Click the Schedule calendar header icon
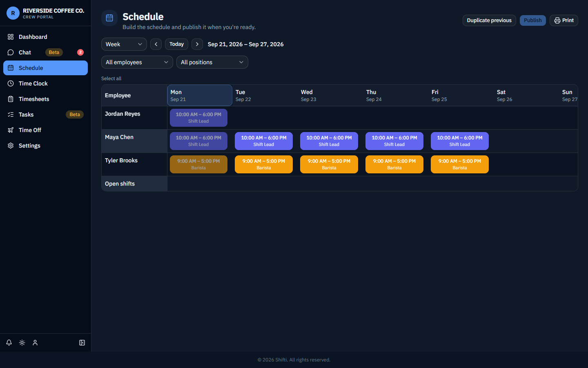588x368 pixels. coord(109,18)
